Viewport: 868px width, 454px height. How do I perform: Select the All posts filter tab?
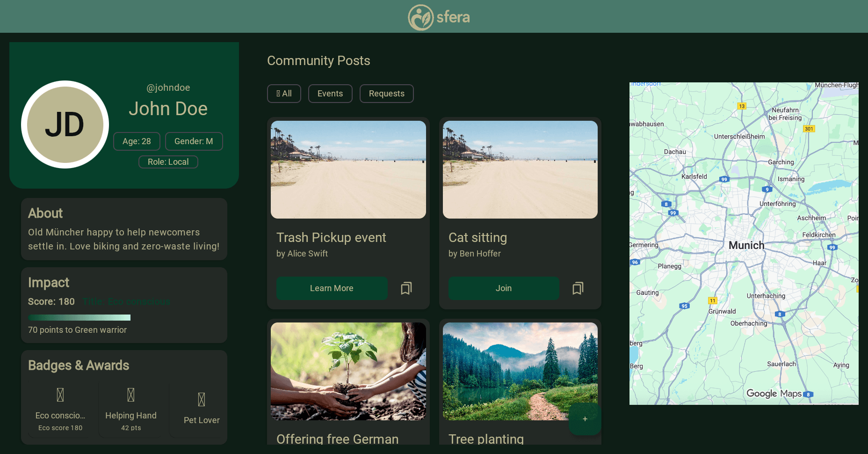pyautogui.click(x=284, y=94)
